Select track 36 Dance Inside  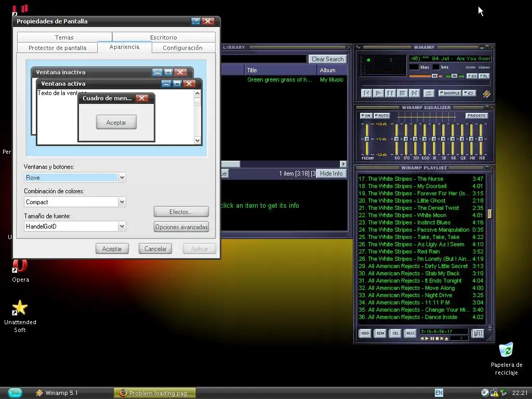pos(421,317)
